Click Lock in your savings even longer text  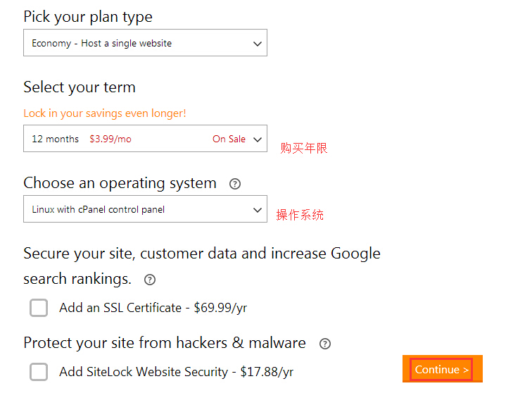point(105,113)
